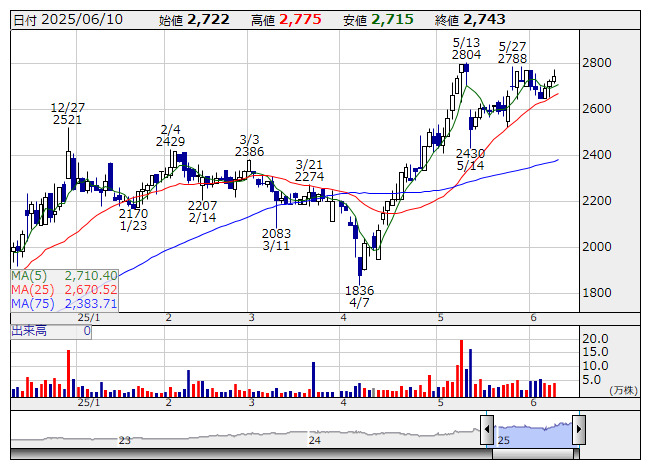Screen dimensions: 653x470
Task: Click the 2083 3/11 low label
Action: 276,239
